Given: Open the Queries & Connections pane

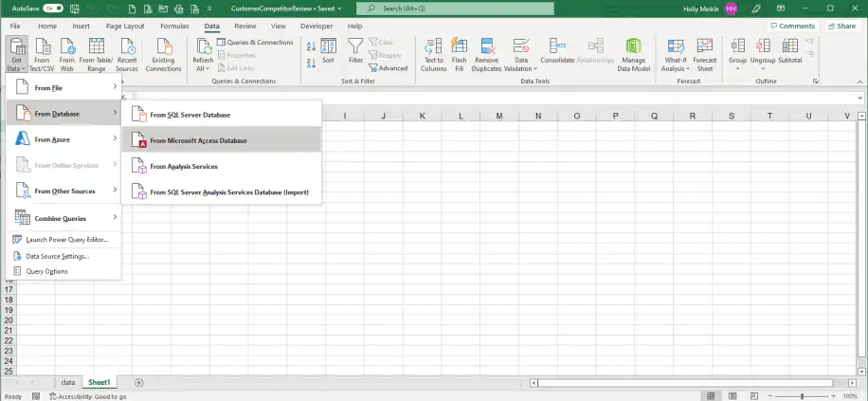Looking at the screenshot, I should coord(255,42).
